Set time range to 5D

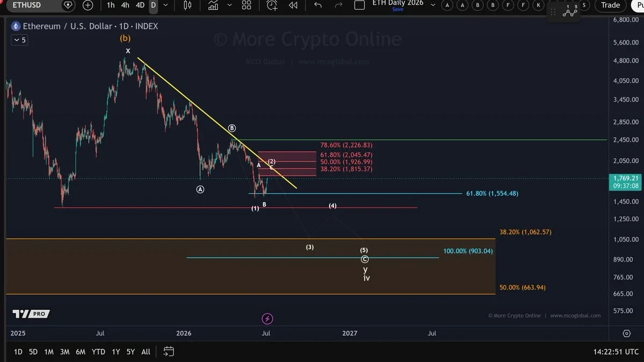(x=33, y=352)
